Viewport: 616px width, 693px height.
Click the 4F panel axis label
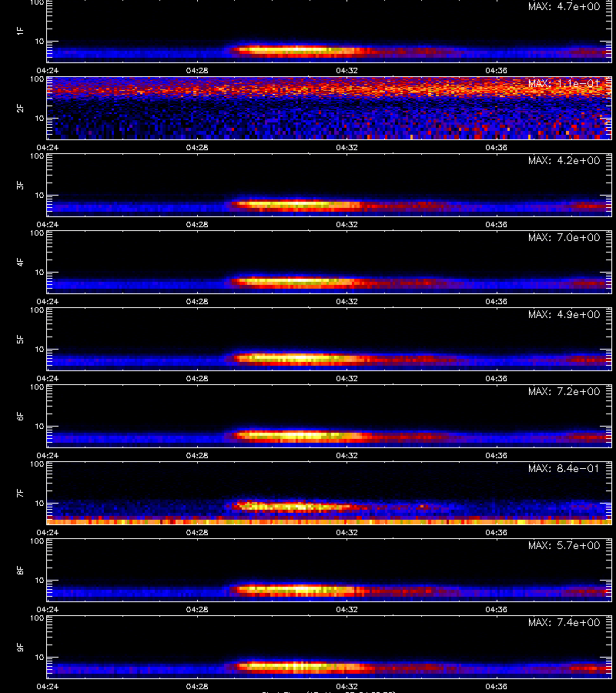20,262
